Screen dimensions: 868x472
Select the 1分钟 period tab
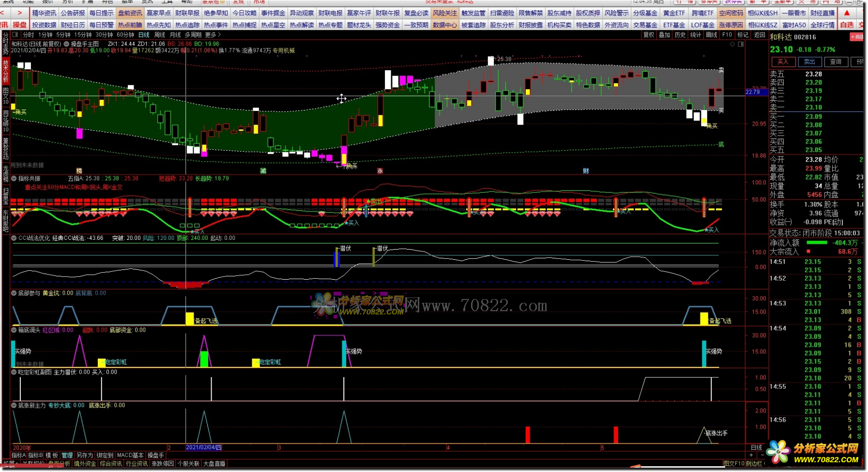click(46, 35)
